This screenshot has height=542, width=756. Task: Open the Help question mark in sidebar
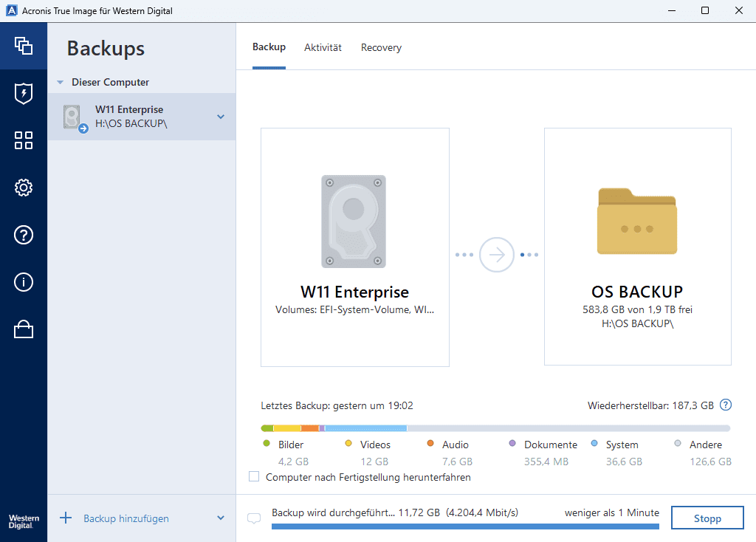pyautogui.click(x=24, y=235)
